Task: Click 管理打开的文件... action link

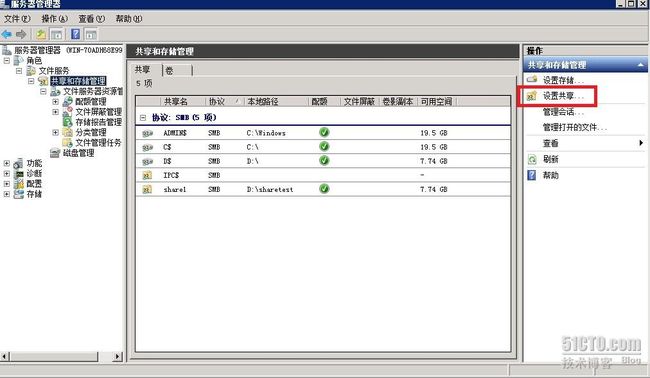Action: coord(575,128)
